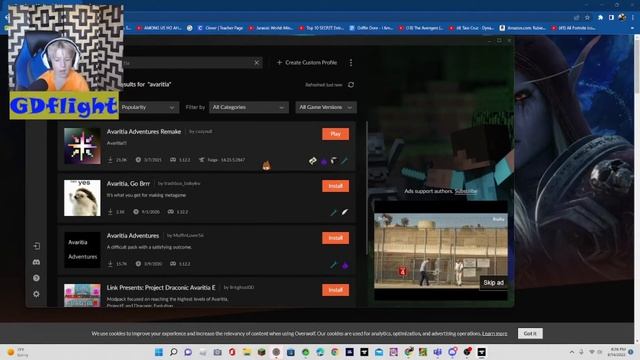Click the feather category icon on Avaritia, Go Brrr
The width and height of the screenshot is (640, 360).
pos(345,212)
